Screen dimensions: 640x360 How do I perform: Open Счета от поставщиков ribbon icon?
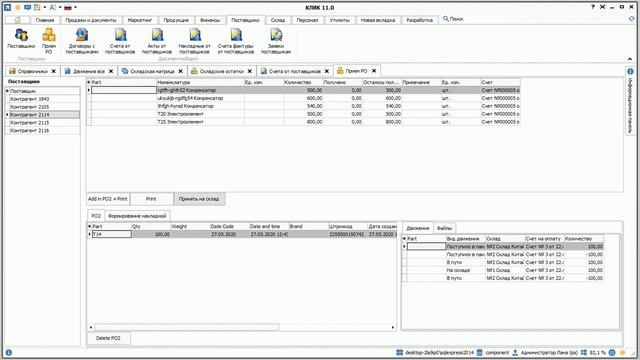tap(120, 41)
